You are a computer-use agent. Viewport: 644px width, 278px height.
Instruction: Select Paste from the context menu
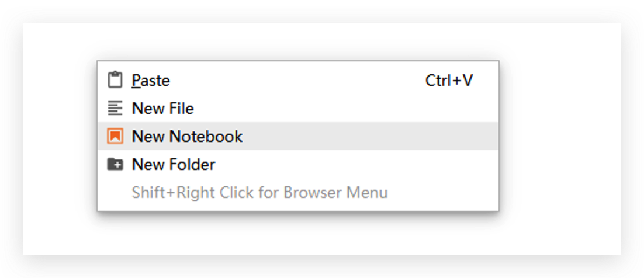(298, 80)
